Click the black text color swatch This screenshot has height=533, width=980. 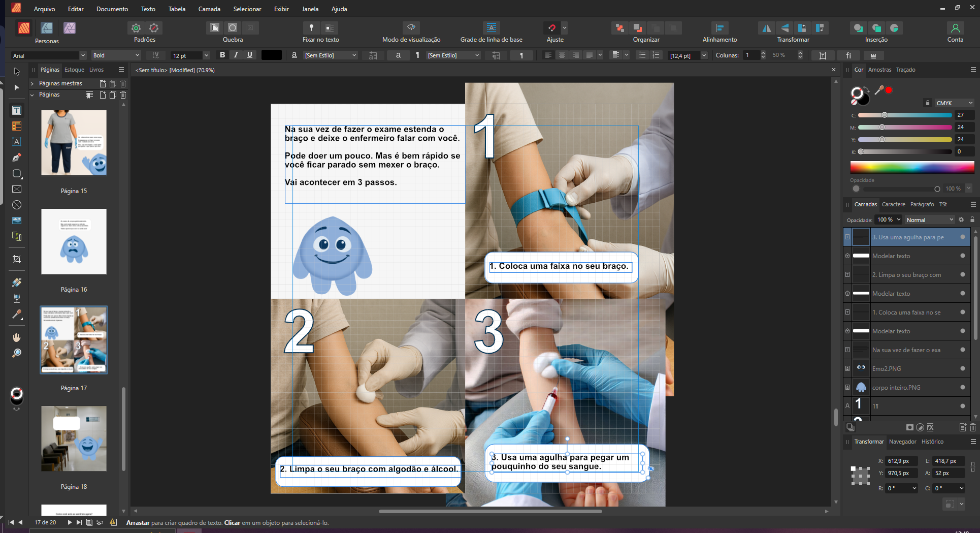271,55
